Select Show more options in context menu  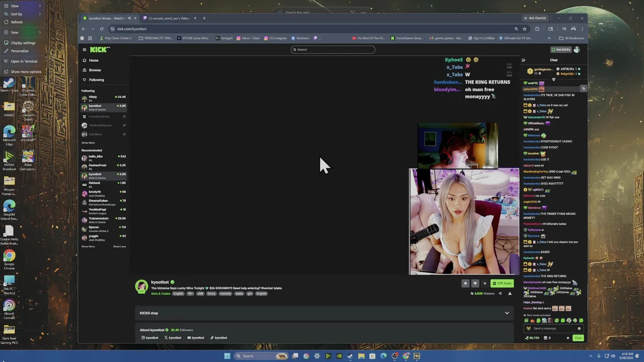(22, 71)
